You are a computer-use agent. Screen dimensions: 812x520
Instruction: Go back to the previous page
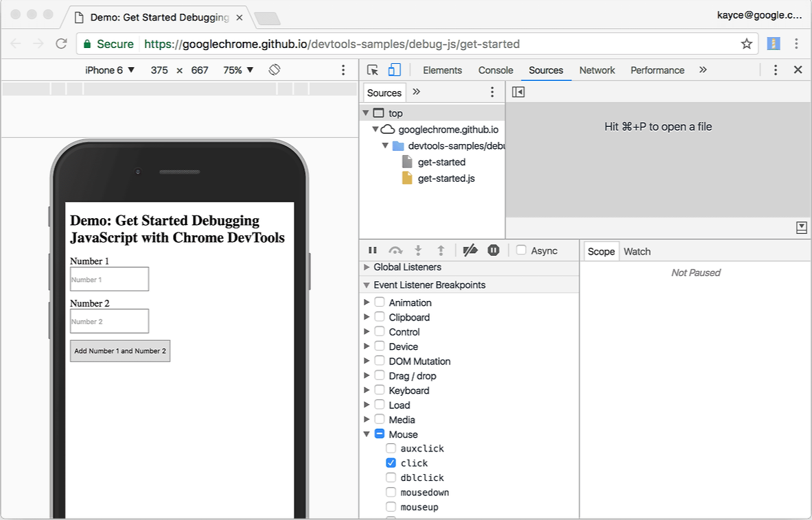[16, 43]
